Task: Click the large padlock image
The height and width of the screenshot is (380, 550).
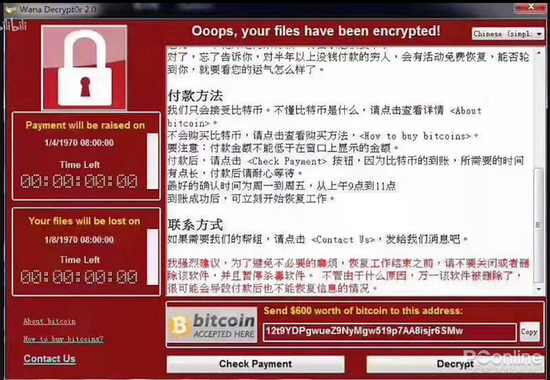Action: pos(84,67)
